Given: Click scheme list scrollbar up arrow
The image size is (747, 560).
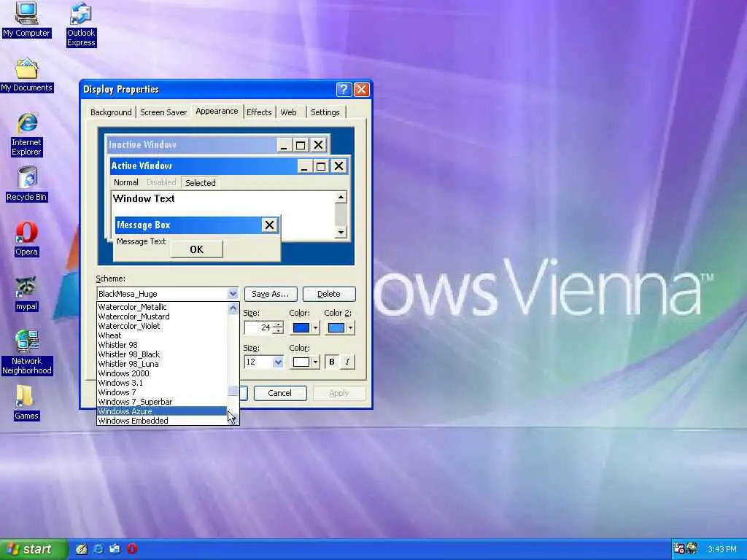Looking at the screenshot, I should point(233,308).
